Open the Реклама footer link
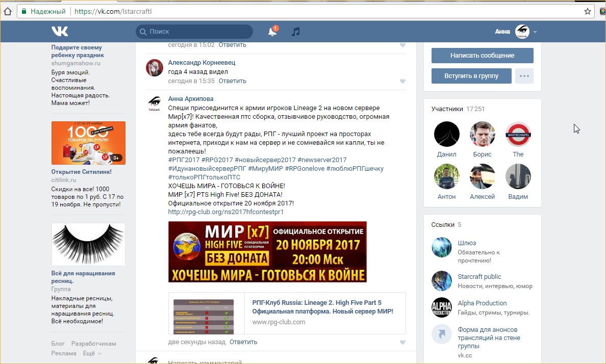Image resolution: width=606 pixels, height=364 pixels. [64, 353]
